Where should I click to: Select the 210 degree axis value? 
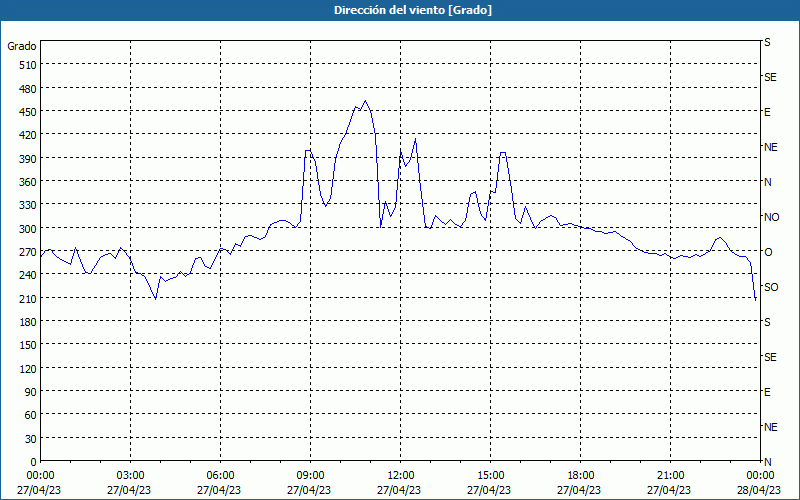[29, 298]
